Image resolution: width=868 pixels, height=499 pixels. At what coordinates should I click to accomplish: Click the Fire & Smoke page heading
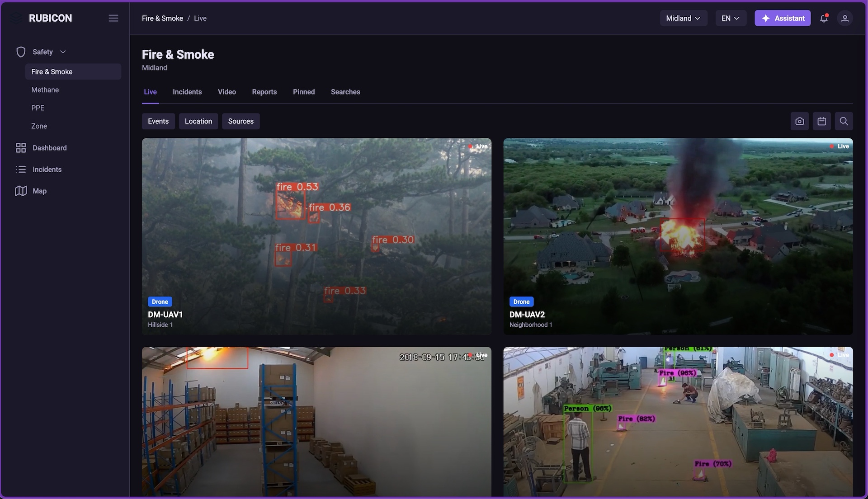[x=178, y=54]
